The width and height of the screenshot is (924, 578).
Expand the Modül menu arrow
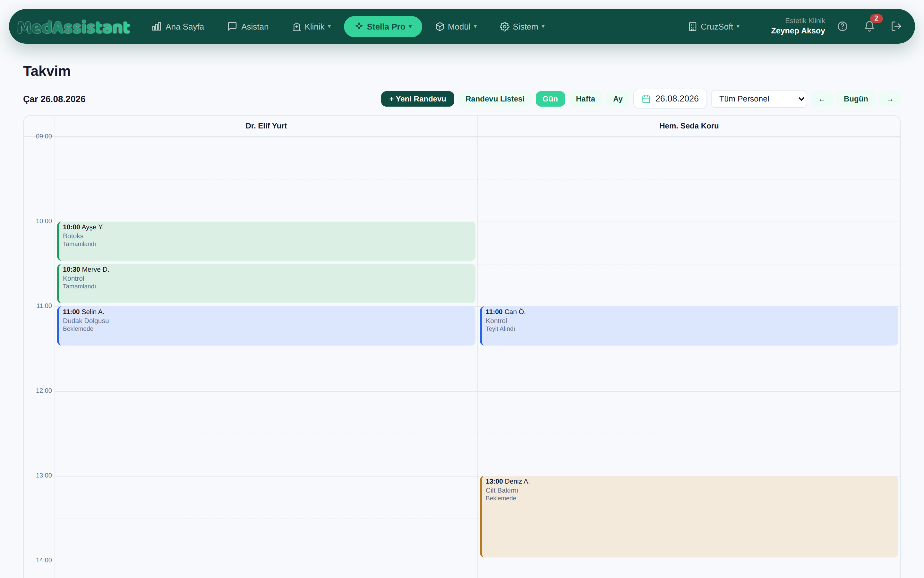point(475,26)
